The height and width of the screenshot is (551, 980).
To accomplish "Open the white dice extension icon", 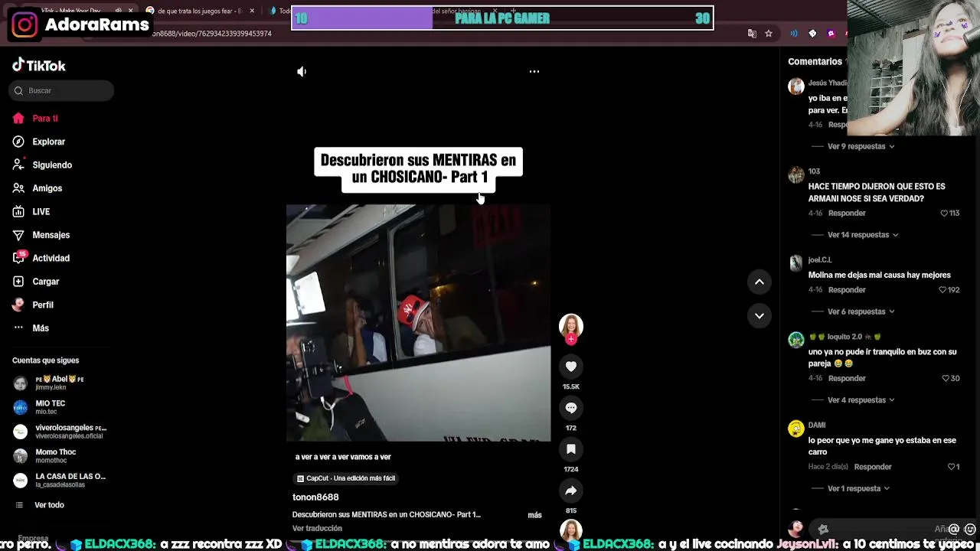I will coord(812,34).
